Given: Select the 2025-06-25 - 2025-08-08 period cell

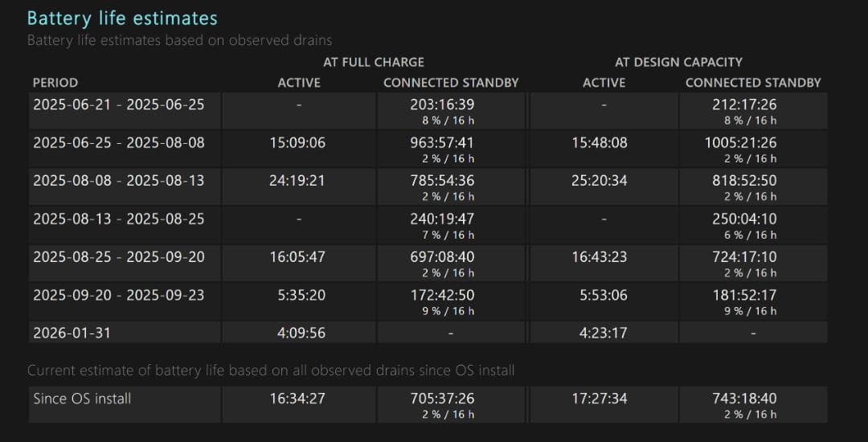Looking at the screenshot, I should [x=119, y=143].
